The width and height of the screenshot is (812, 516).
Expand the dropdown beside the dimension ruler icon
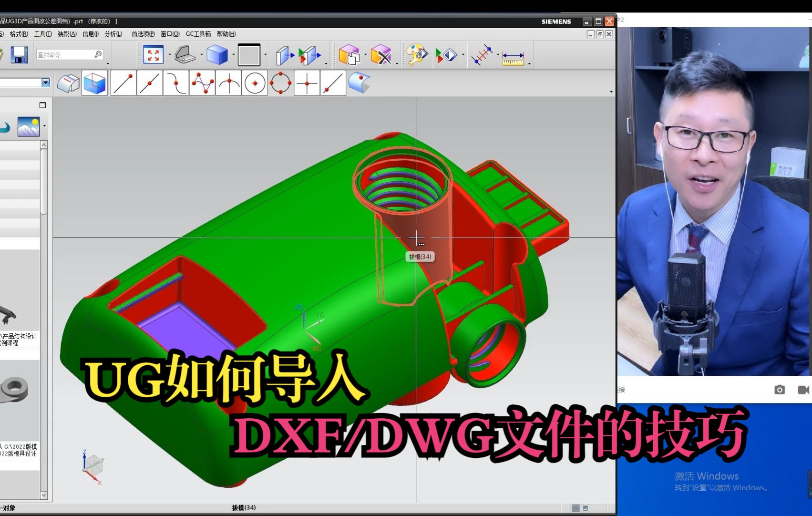click(x=528, y=63)
